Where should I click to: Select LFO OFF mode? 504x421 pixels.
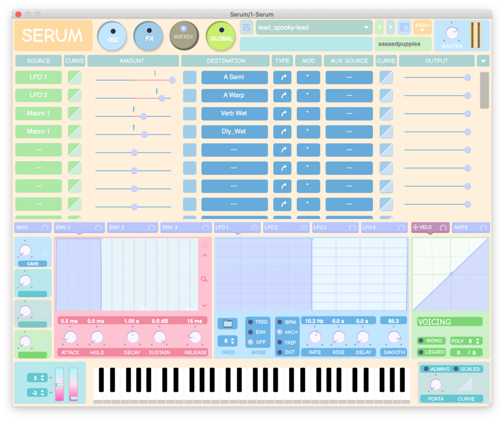coord(250,342)
